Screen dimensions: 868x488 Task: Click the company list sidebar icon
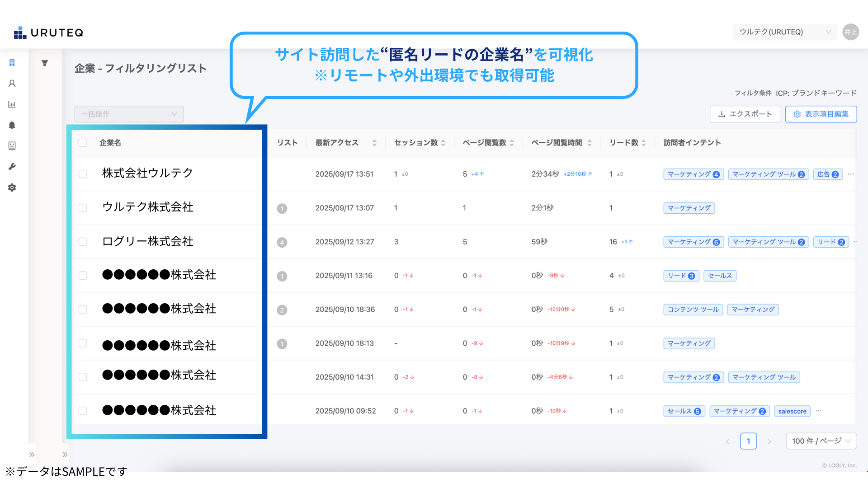pos(12,63)
